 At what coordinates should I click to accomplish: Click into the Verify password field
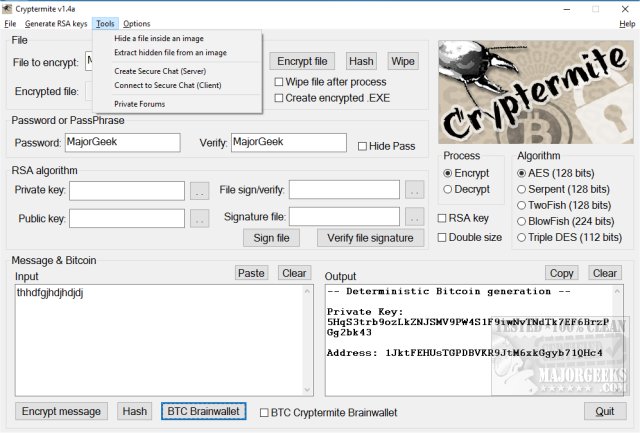coord(289,142)
